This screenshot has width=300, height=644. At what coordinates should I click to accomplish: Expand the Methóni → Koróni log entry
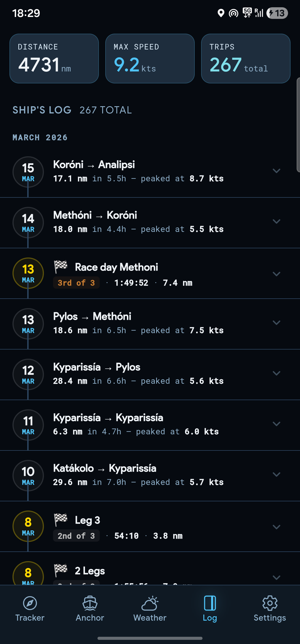point(276,222)
